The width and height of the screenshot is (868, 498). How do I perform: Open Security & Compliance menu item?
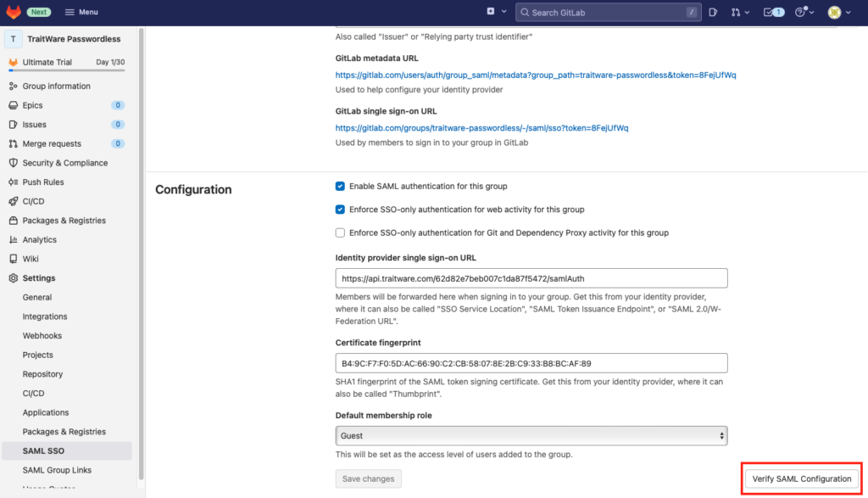click(67, 163)
